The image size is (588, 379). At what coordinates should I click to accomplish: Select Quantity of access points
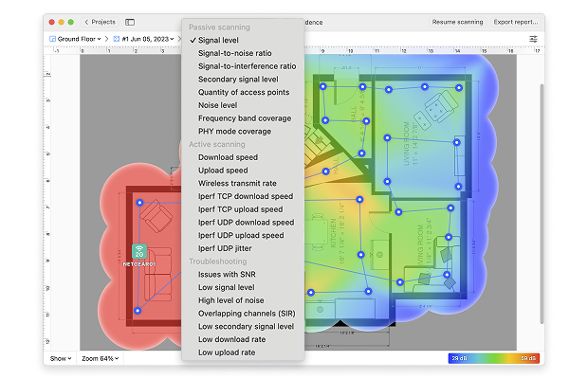[245, 93]
